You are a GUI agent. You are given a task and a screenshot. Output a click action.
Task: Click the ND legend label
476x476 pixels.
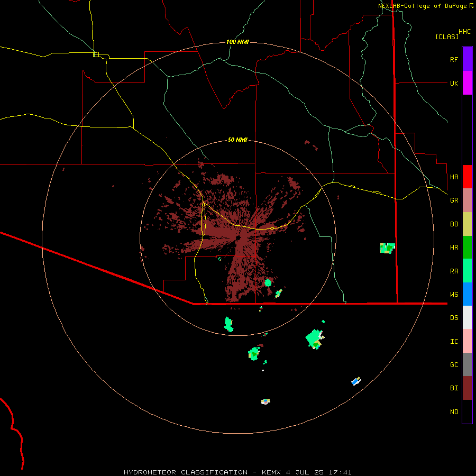[x=454, y=412]
